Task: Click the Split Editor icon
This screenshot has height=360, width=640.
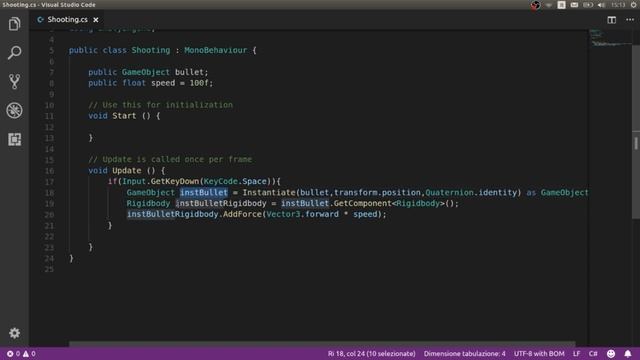Action: pyautogui.click(x=611, y=20)
